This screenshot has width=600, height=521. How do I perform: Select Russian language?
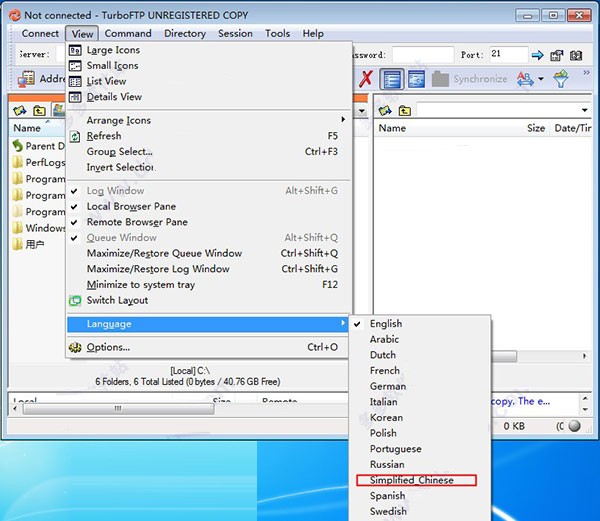point(420,465)
